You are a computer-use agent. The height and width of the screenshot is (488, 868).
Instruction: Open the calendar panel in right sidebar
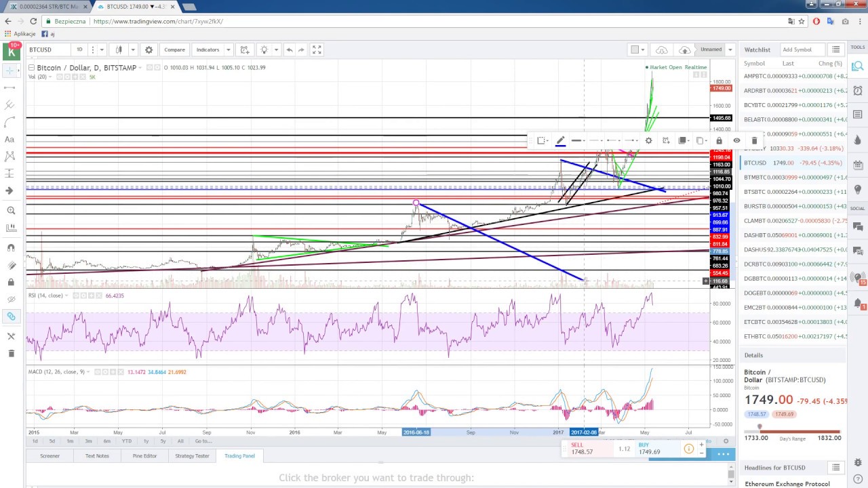pos(858,165)
